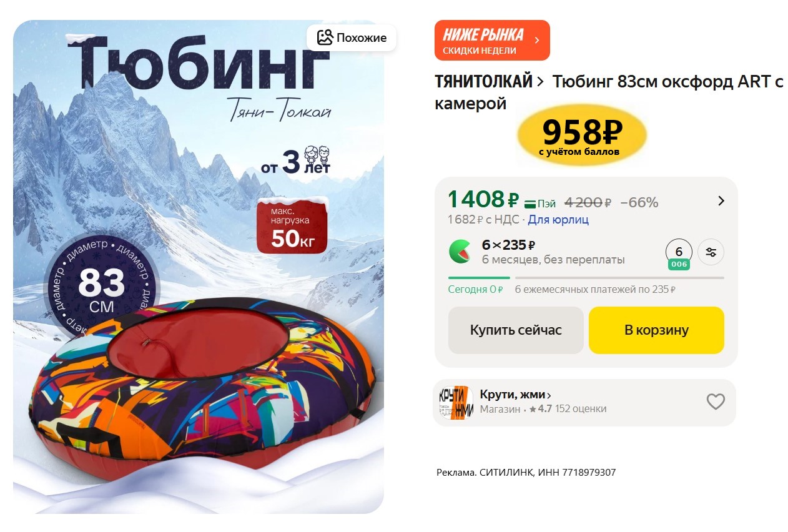Click the installment payment progress bar
The image size is (788, 532).
586,278
